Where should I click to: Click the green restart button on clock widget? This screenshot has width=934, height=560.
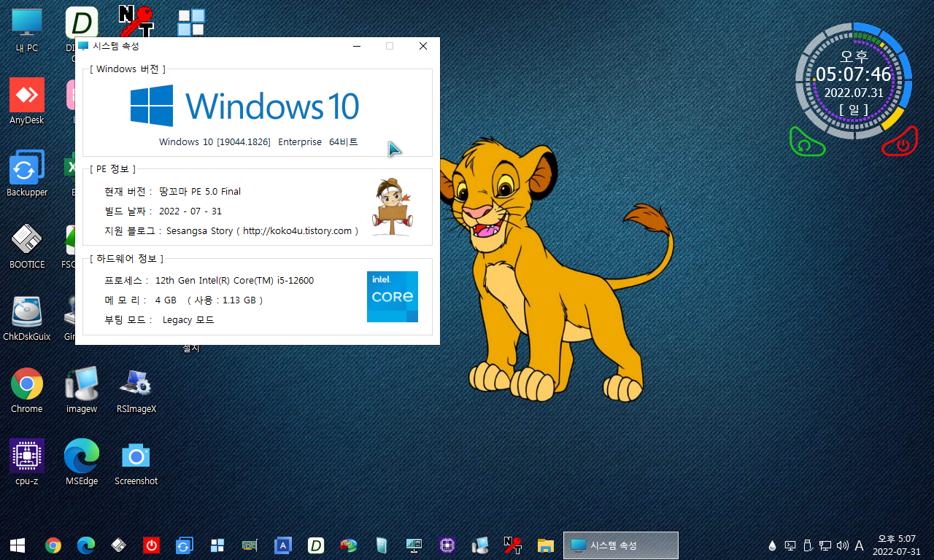[807, 142]
